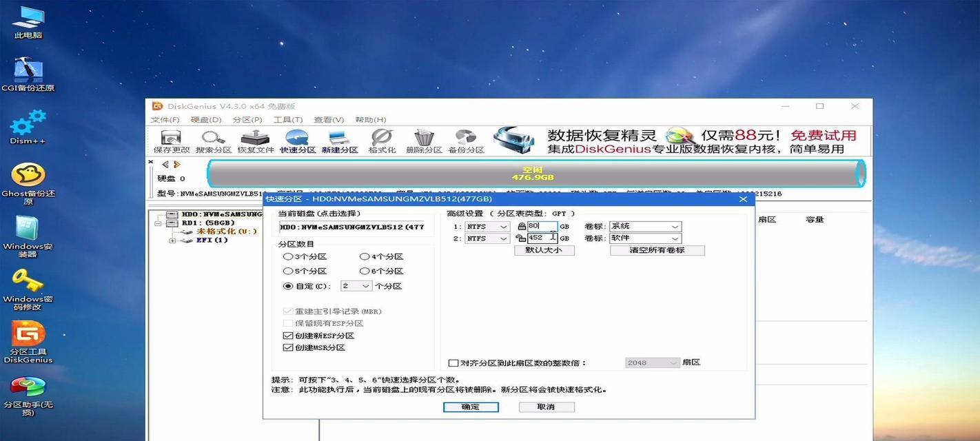Open the Windows密码修改 key desktop icon
Image resolution: width=980 pixels, height=441 pixels.
point(28,289)
